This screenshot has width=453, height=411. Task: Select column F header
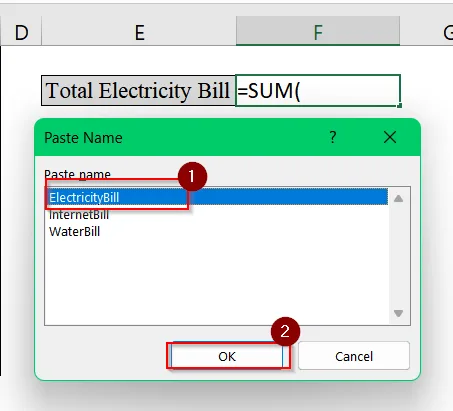[x=318, y=31]
